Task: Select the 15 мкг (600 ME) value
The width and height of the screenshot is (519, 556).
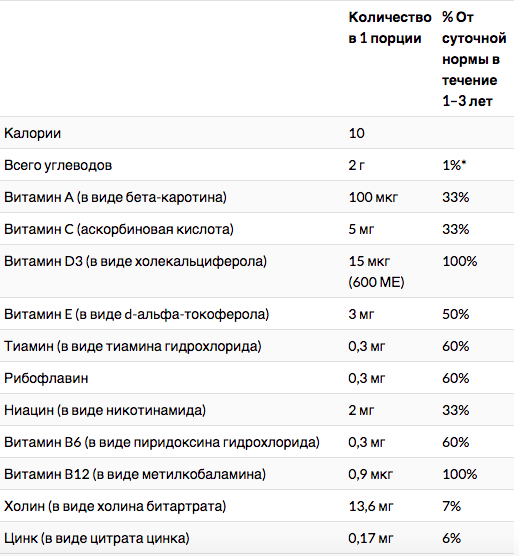Action: [376, 272]
